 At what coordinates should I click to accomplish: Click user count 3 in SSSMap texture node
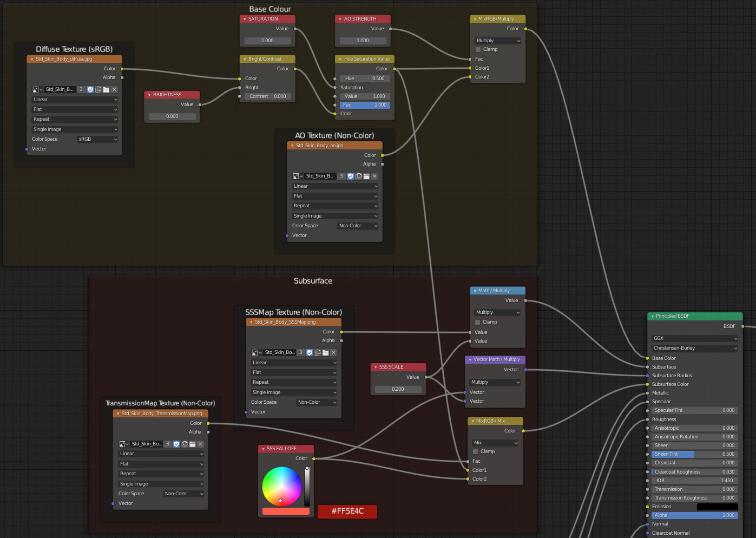[301, 352]
